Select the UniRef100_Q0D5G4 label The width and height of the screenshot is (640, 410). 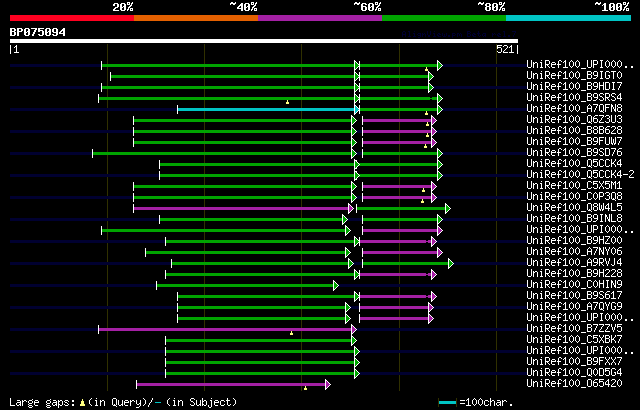pyautogui.click(x=574, y=373)
